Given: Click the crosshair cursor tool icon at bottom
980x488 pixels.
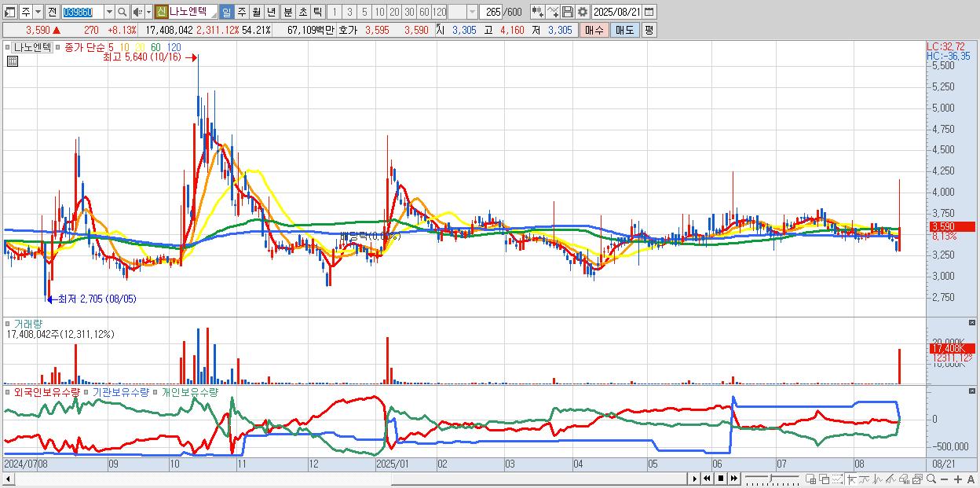Looking at the screenshot, I should click(x=851, y=479).
